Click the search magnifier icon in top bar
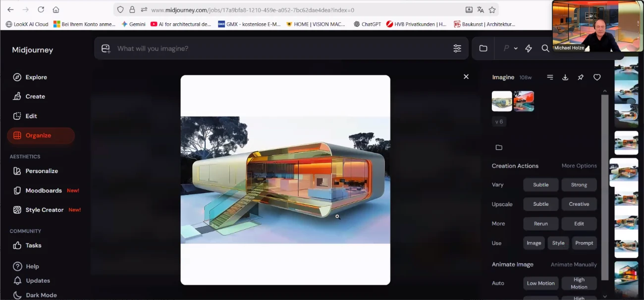 click(x=545, y=49)
